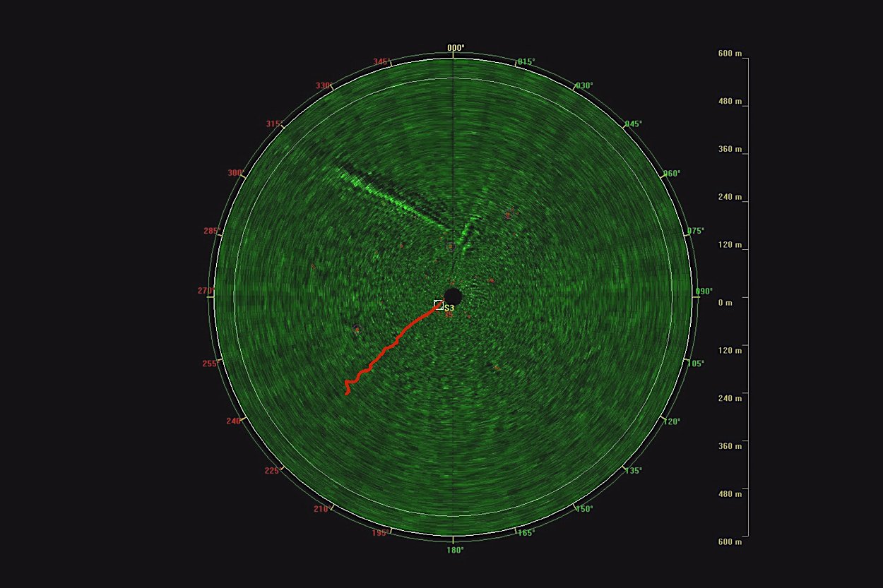Click the S3 contact label
The image size is (883, 588).
449,308
